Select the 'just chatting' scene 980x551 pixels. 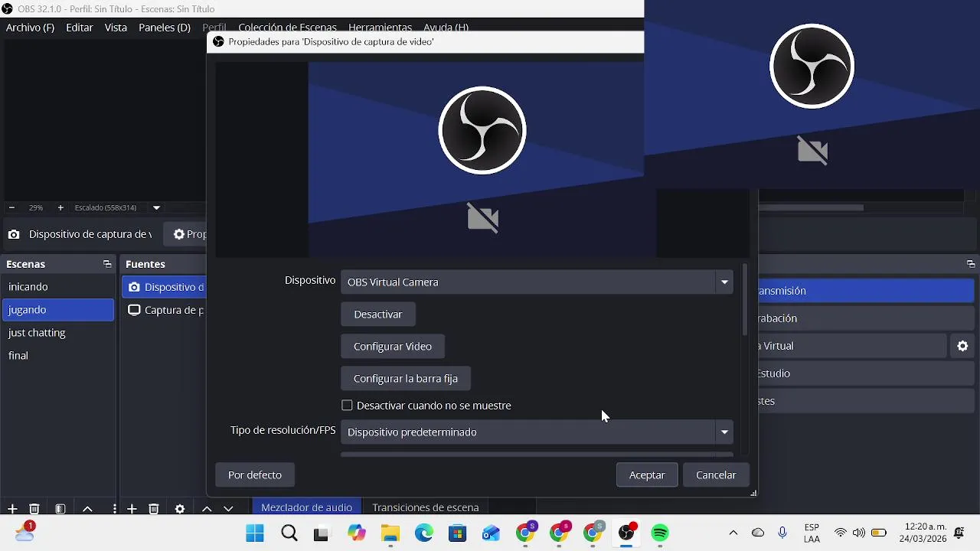58,333
